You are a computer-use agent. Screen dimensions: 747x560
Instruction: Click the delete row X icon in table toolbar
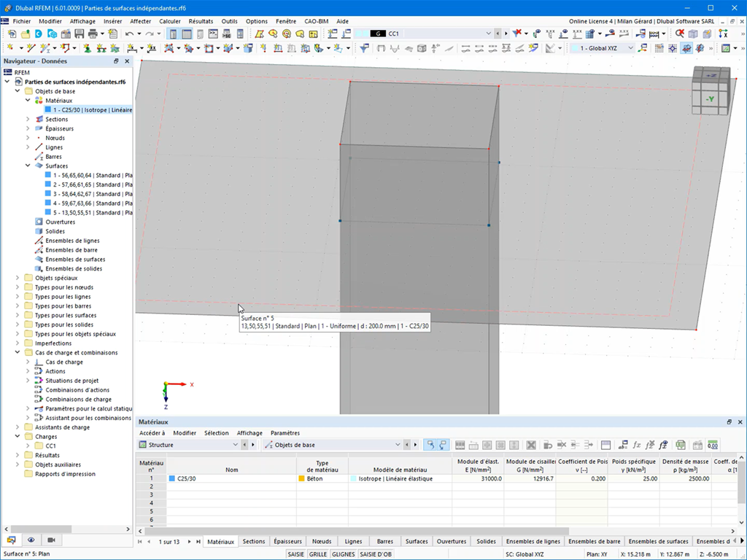pyautogui.click(x=531, y=445)
